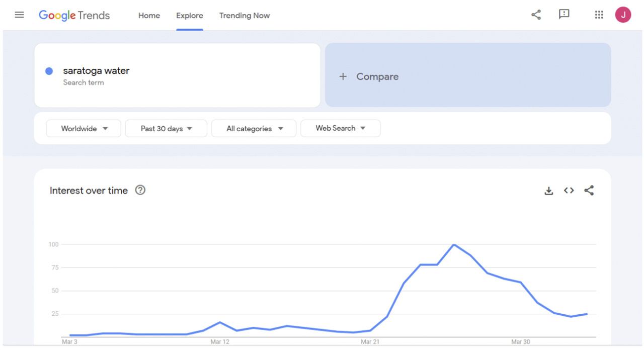Click the Mar 30 axis label
The image size is (644, 362).
pos(521,342)
